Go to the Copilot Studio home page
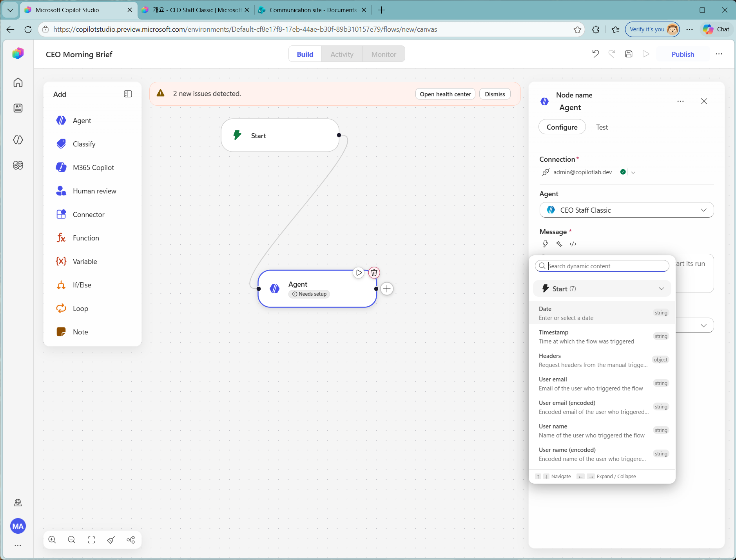This screenshot has width=736, height=560. tap(18, 83)
